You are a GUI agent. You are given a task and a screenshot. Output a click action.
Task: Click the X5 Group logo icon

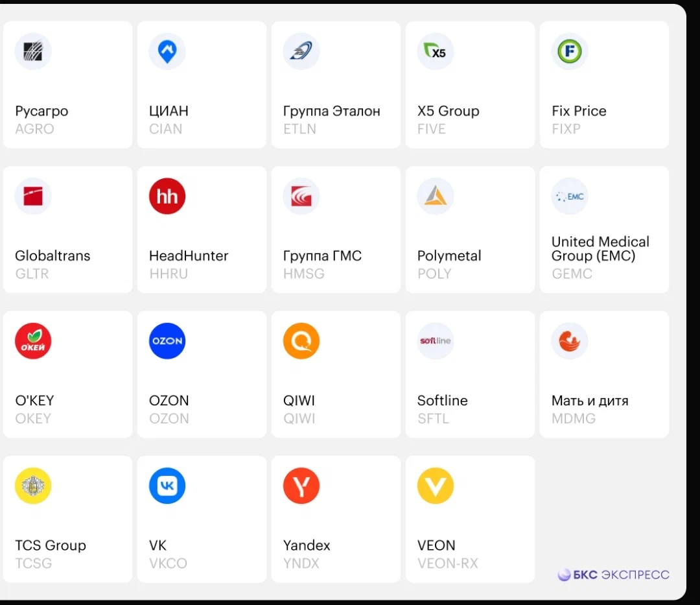coord(436,51)
